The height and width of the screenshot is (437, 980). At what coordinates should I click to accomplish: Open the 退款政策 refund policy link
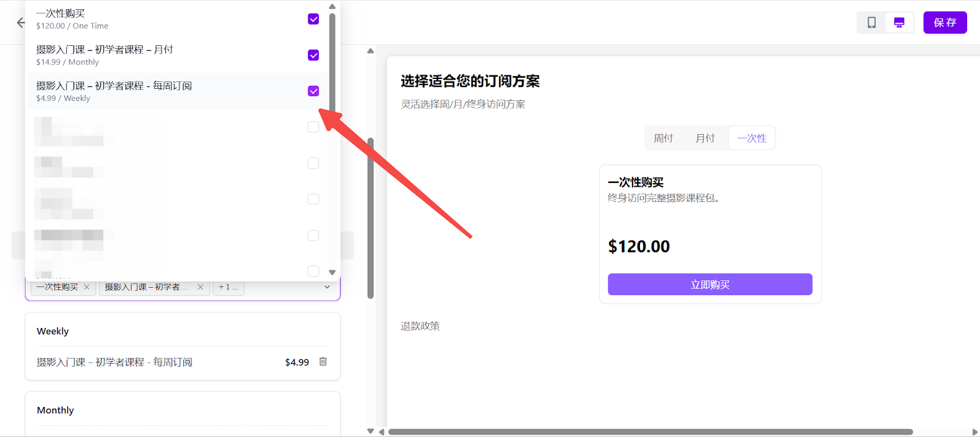pos(420,326)
